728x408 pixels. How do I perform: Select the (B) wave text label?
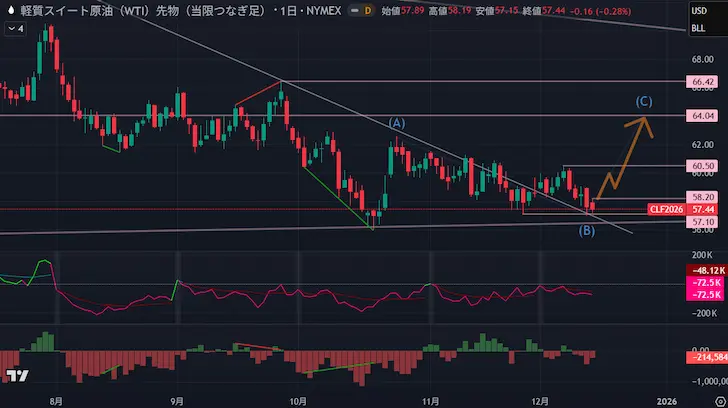[x=587, y=231]
